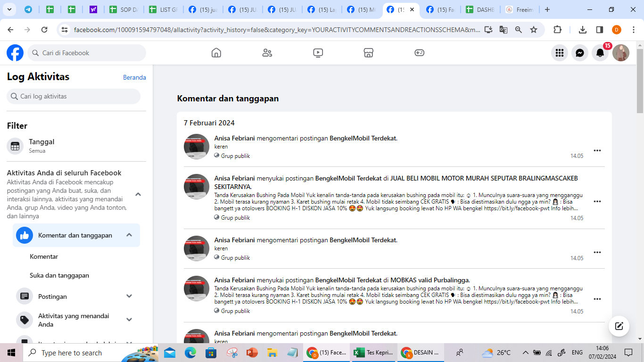Viewport: 644px width, 362px height.
Task: Switch to the DASHB browser tab
Action: (x=480, y=9)
